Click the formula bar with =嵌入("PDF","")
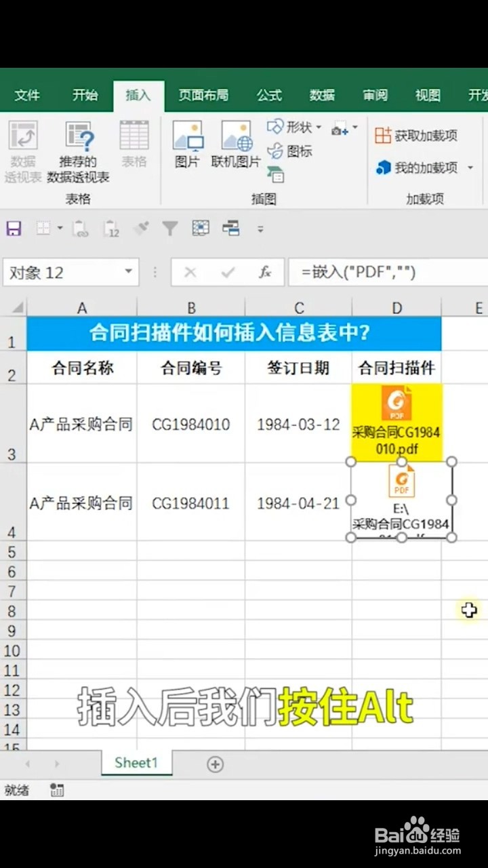 [388, 273]
